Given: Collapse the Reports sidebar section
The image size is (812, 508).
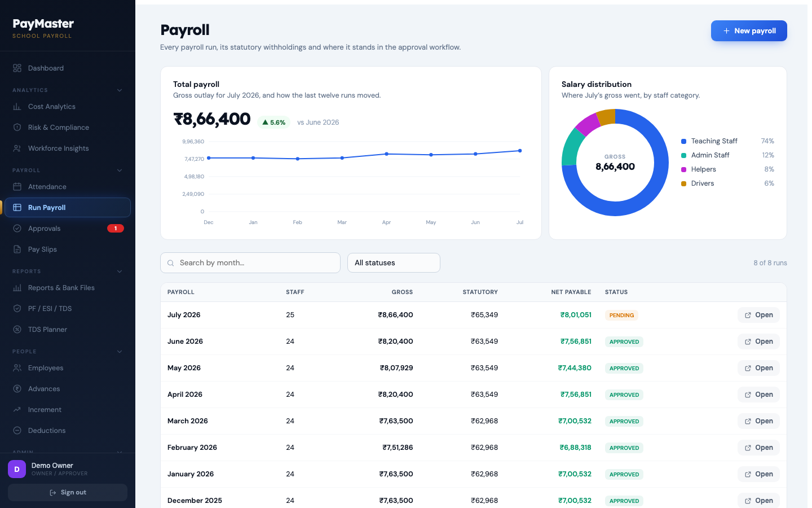Looking at the screenshot, I should [x=120, y=271].
